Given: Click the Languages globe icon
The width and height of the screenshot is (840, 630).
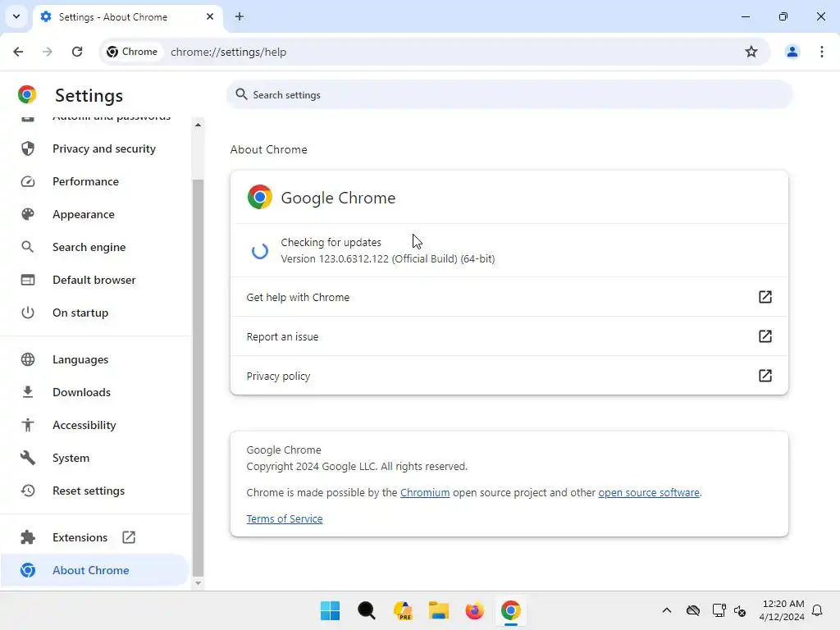Looking at the screenshot, I should (x=28, y=359).
